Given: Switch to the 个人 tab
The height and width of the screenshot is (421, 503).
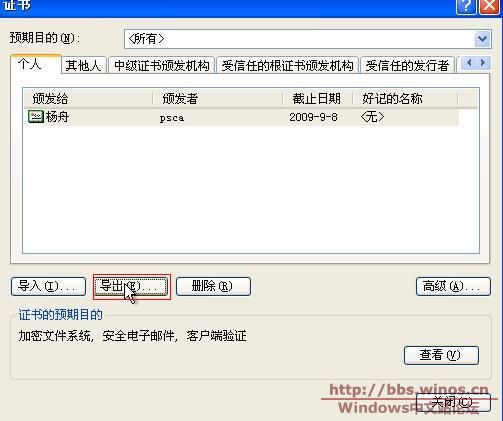Looking at the screenshot, I should pos(36,64).
